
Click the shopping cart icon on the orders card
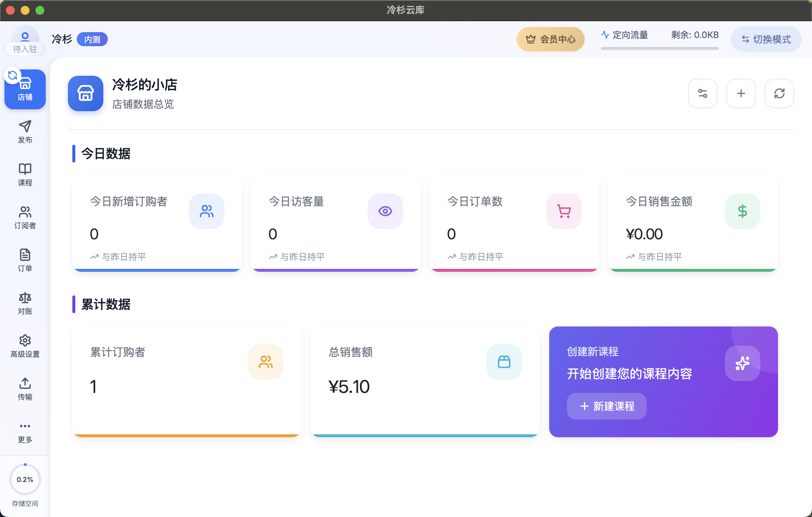click(564, 211)
